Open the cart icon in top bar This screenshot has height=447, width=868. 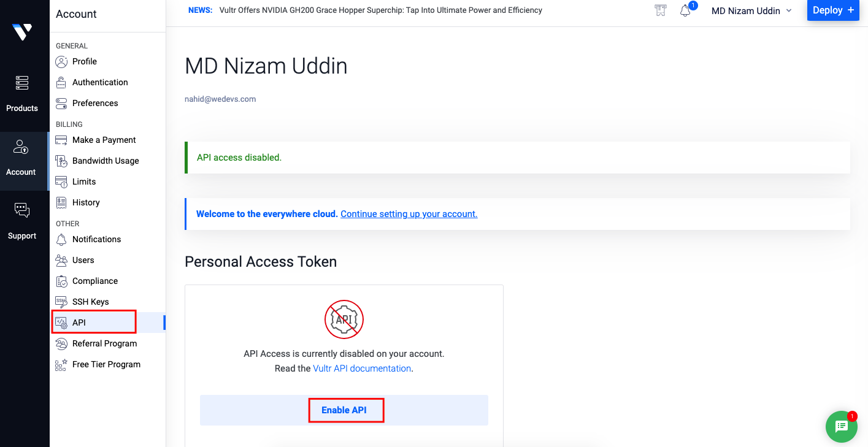pyautogui.click(x=661, y=10)
